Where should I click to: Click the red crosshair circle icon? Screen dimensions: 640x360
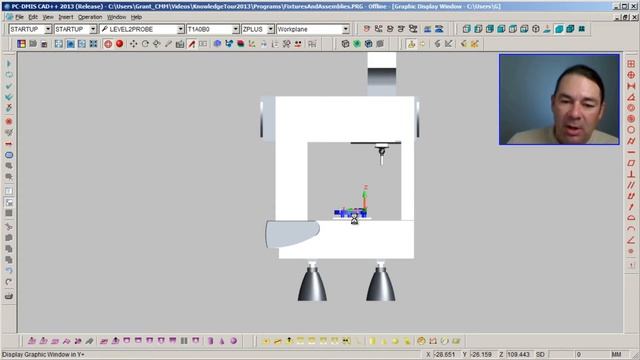(108, 44)
